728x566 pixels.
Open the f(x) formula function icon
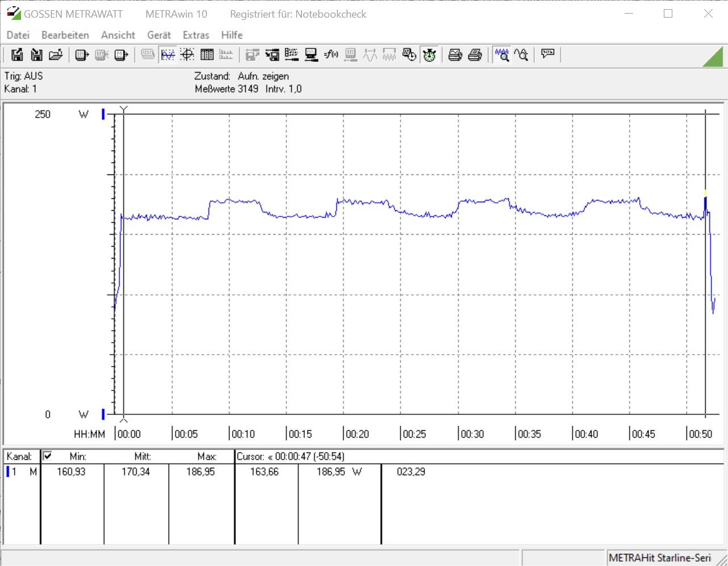[331, 55]
